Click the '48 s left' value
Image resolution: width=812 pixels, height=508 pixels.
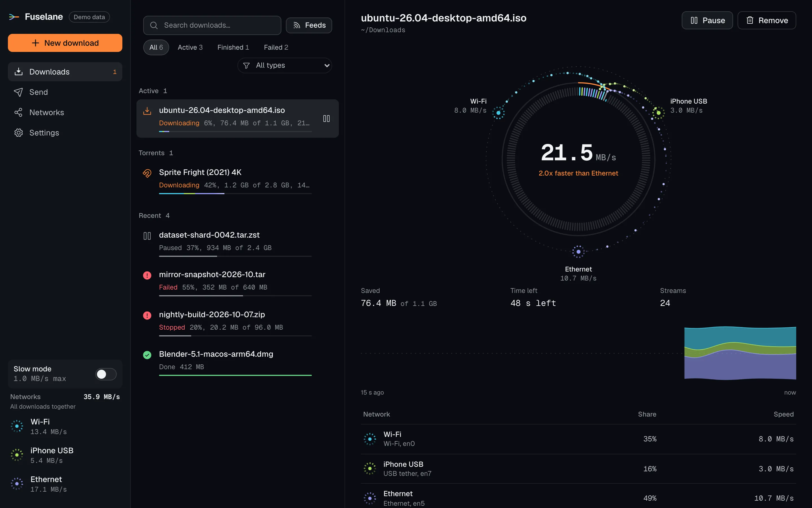pyautogui.click(x=533, y=303)
